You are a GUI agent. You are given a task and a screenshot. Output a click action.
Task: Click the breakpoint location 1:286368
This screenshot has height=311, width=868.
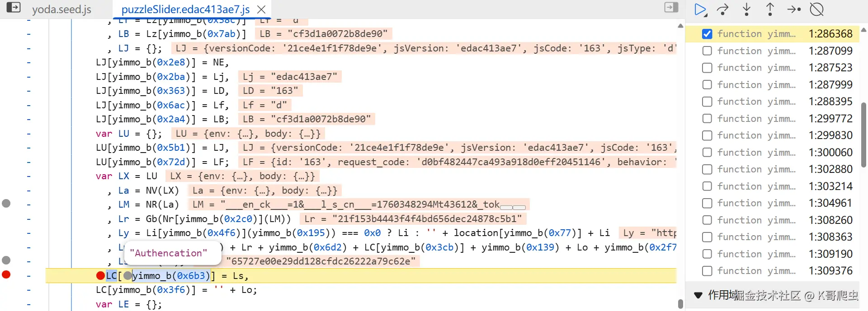[x=830, y=34]
